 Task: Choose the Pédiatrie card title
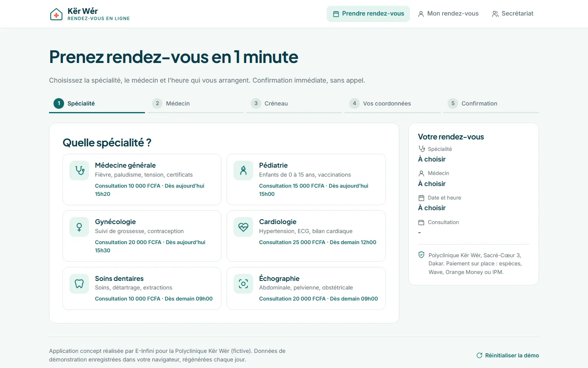[x=273, y=165]
